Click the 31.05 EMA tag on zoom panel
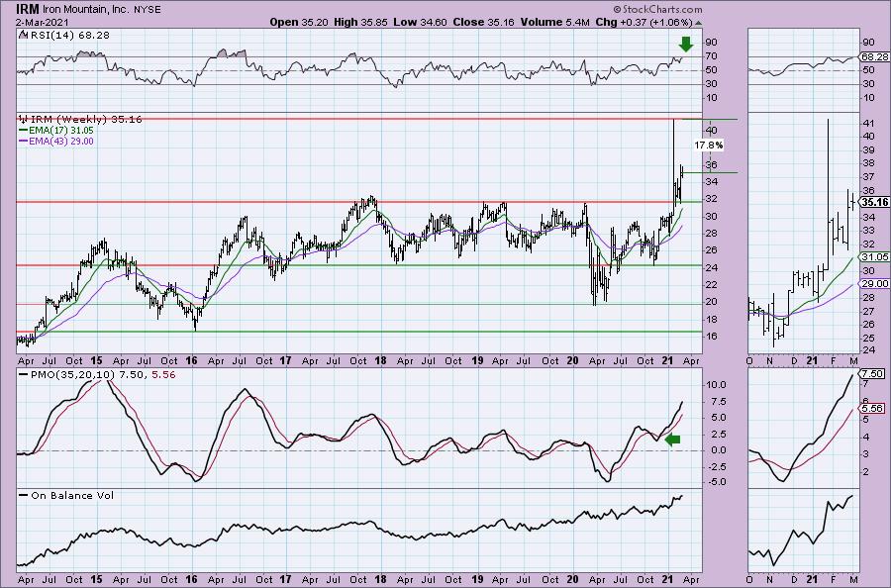The width and height of the screenshot is (891, 588). pos(875,256)
